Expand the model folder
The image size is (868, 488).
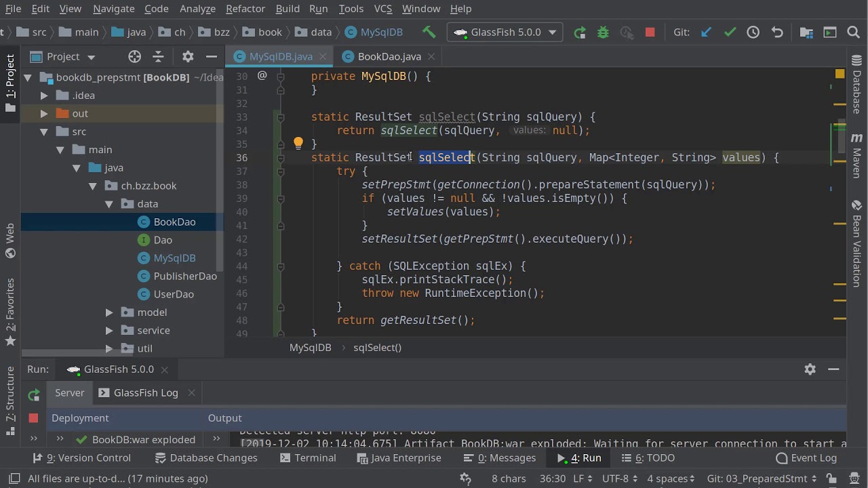pyautogui.click(x=109, y=312)
